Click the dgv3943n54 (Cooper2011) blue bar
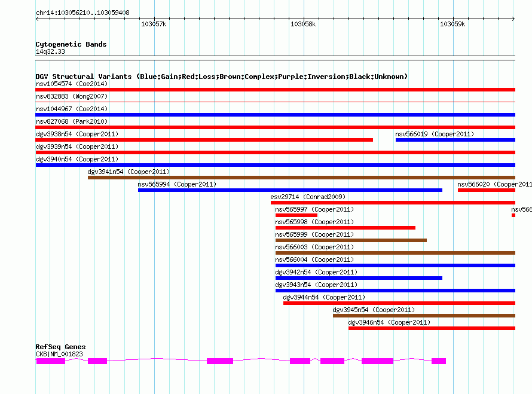This screenshot has height=394, width=532. 395,291
